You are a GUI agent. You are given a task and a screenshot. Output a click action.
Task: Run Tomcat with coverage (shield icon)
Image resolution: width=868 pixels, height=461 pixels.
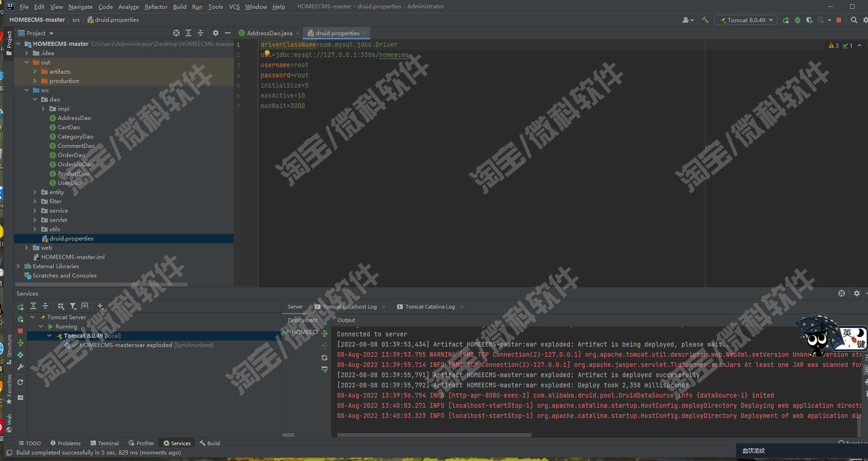click(809, 20)
